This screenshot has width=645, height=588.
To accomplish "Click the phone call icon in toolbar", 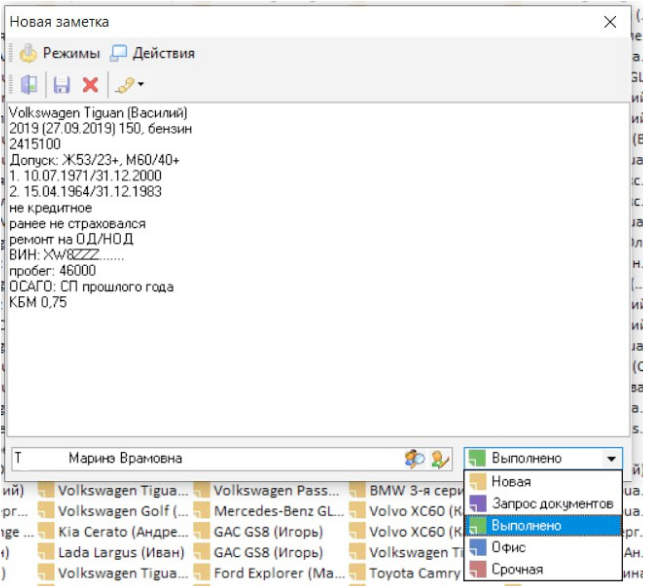I will coord(124,85).
